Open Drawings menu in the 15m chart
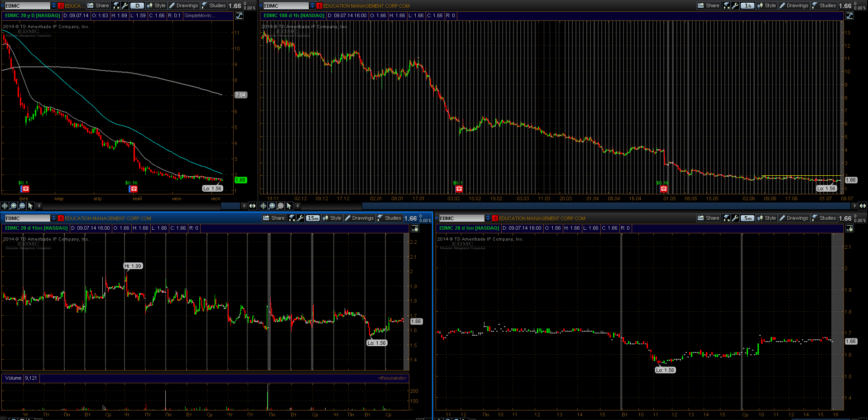 tap(359, 218)
